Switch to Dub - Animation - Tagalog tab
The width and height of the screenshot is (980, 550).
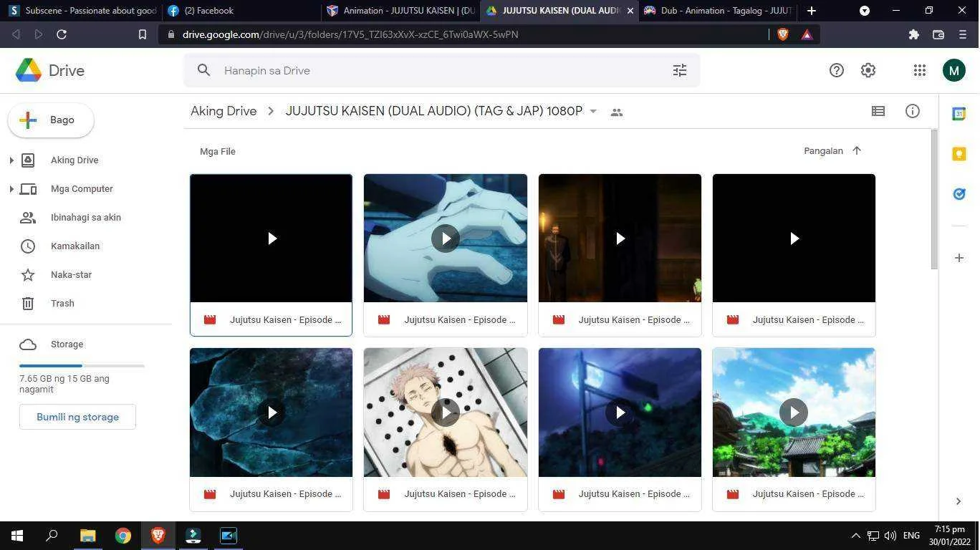click(717, 11)
